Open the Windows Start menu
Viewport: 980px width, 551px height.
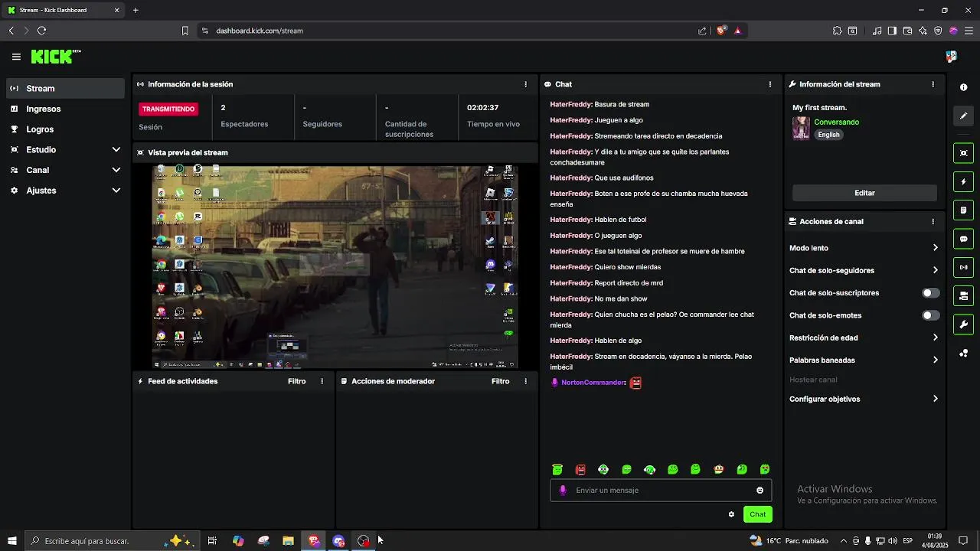coord(11,541)
